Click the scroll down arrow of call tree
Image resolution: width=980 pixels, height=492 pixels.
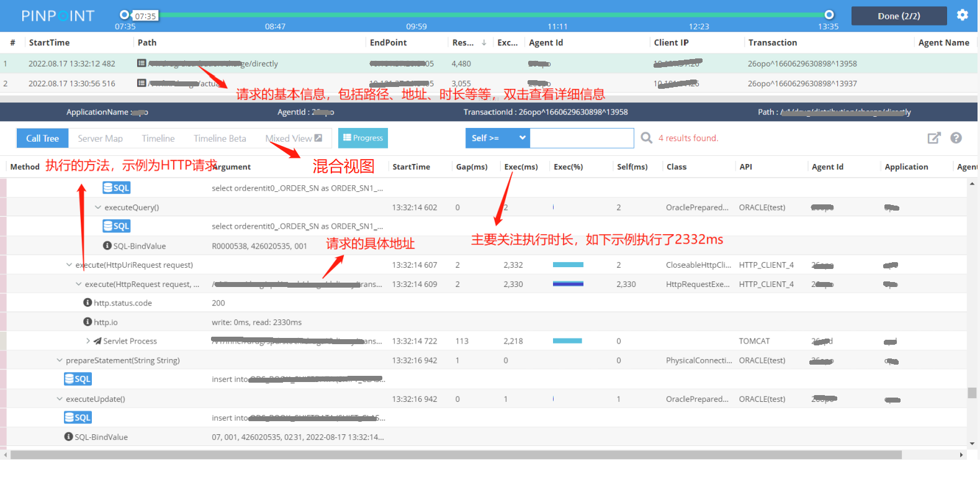[972, 444]
